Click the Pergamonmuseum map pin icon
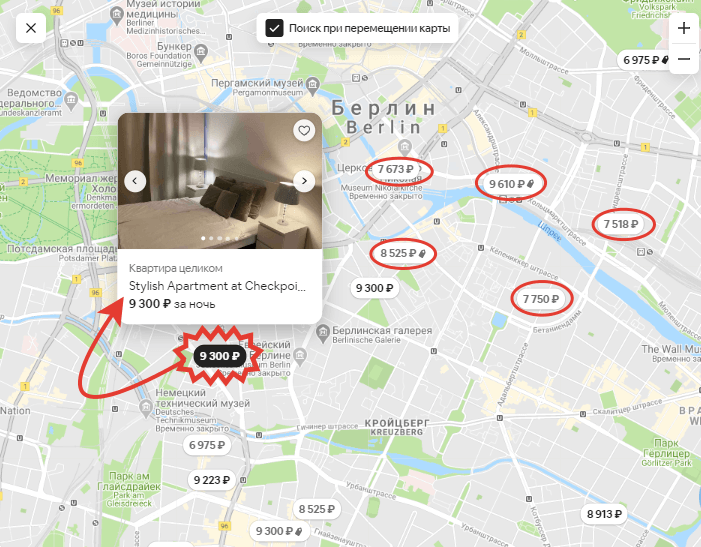701x547 pixels. (313, 84)
